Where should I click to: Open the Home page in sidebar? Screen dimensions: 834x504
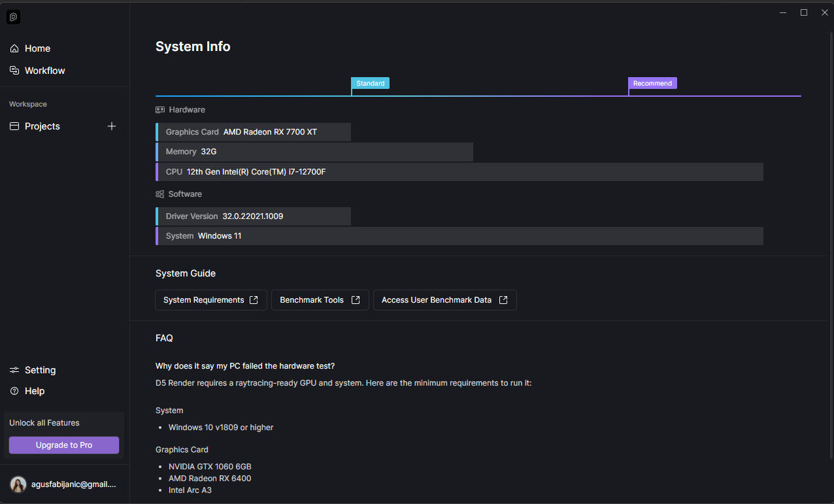point(37,48)
